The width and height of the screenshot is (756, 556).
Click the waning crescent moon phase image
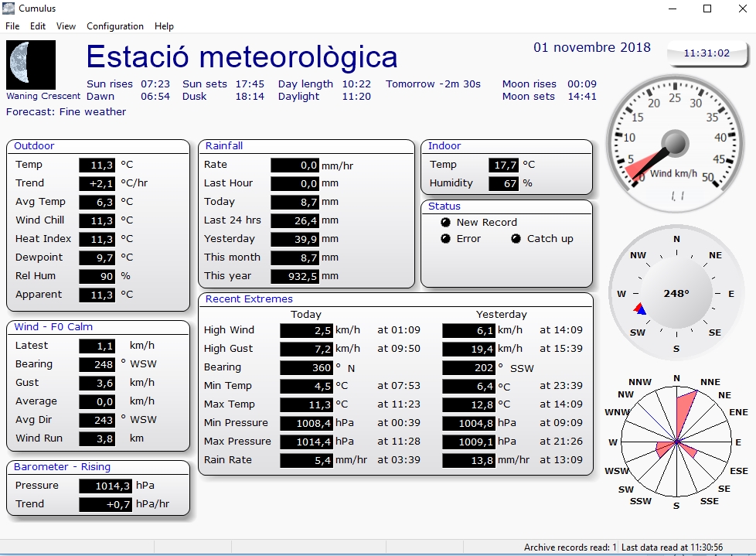point(31,65)
